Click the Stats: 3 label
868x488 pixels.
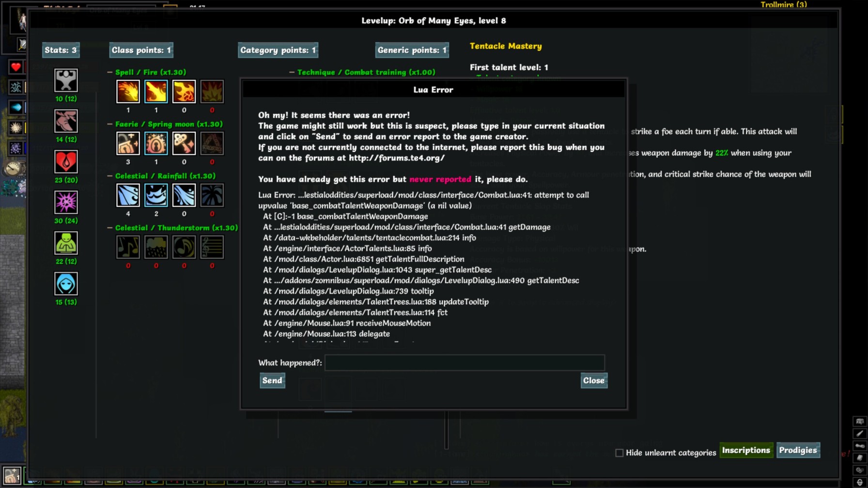[x=61, y=50]
